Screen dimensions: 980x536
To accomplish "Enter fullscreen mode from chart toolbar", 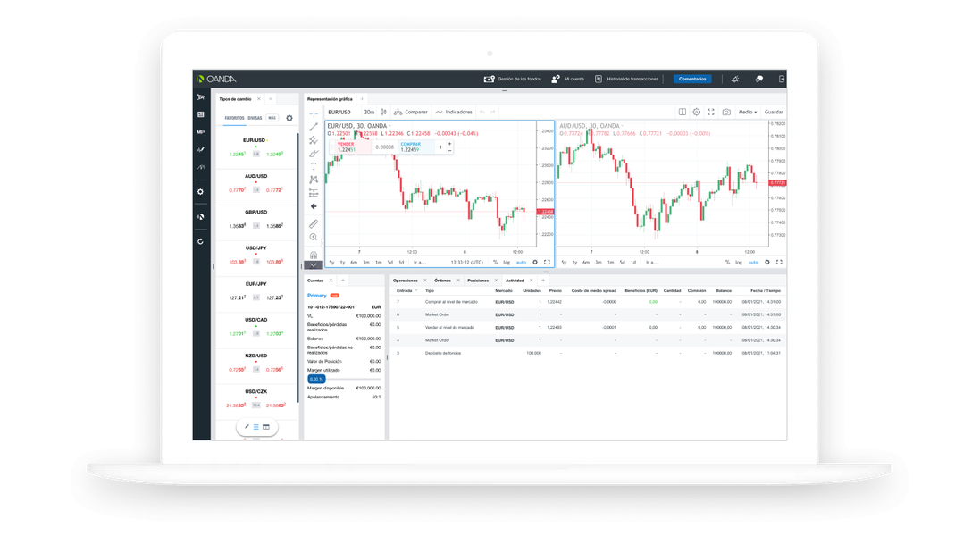I will tap(711, 112).
